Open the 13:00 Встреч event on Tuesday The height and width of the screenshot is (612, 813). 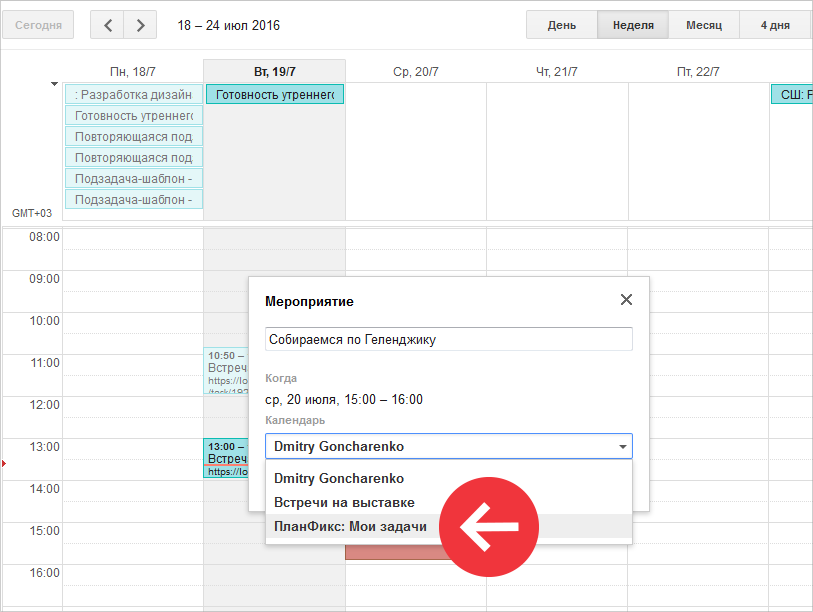pyautogui.click(x=226, y=458)
